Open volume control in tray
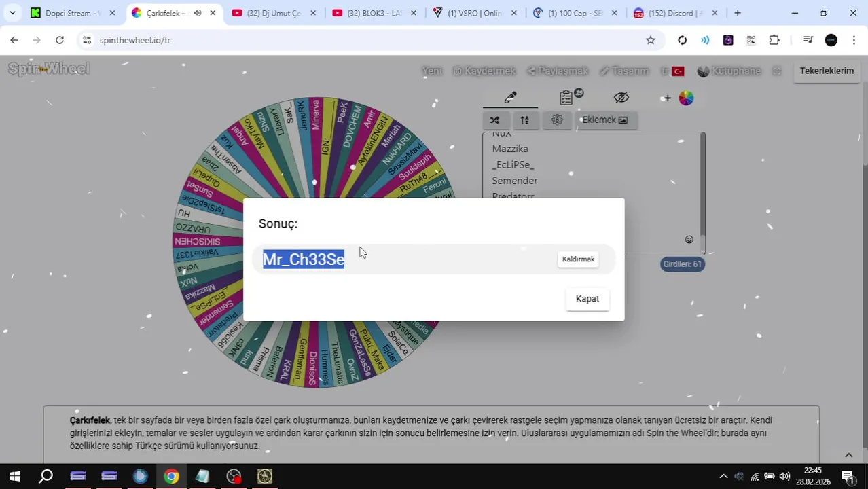 [784, 477]
